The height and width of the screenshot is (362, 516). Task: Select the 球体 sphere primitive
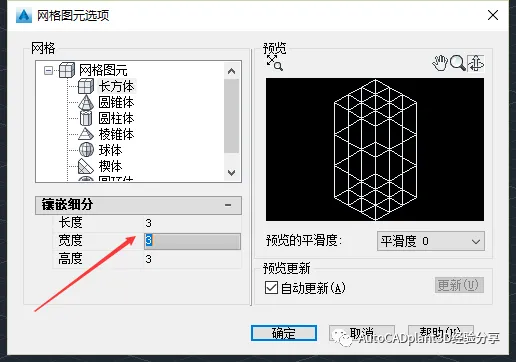point(110,150)
